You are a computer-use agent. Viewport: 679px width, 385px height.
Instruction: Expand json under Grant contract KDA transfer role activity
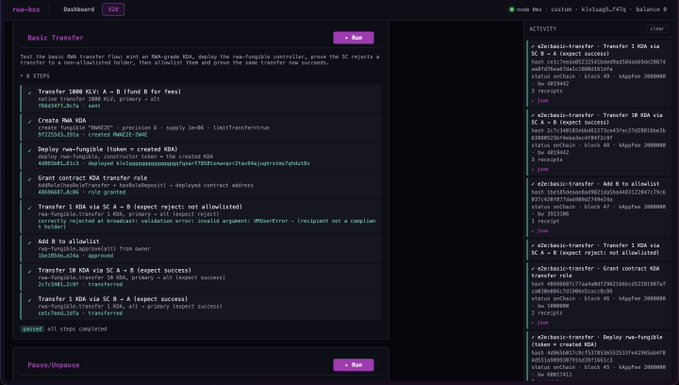point(540,323)
